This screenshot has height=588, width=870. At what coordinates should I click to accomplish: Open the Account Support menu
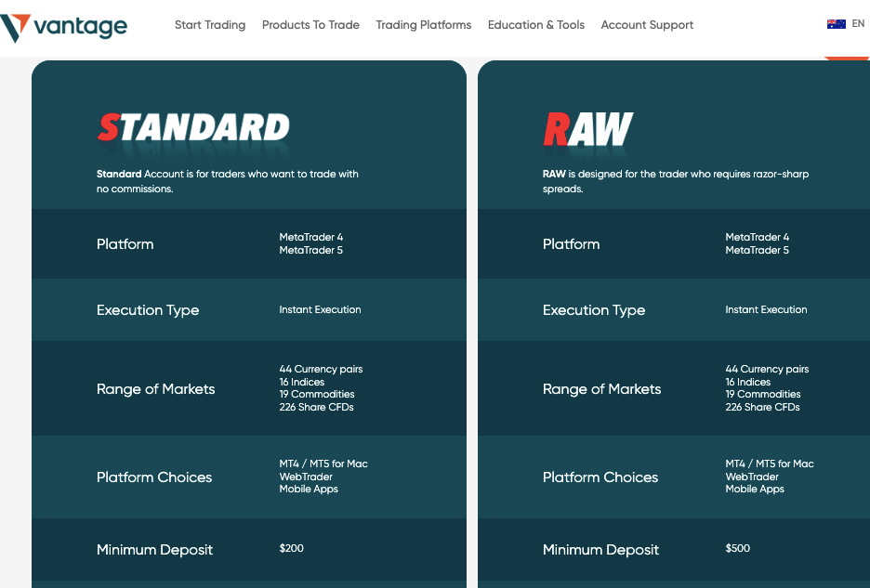(x=647, y=25)
